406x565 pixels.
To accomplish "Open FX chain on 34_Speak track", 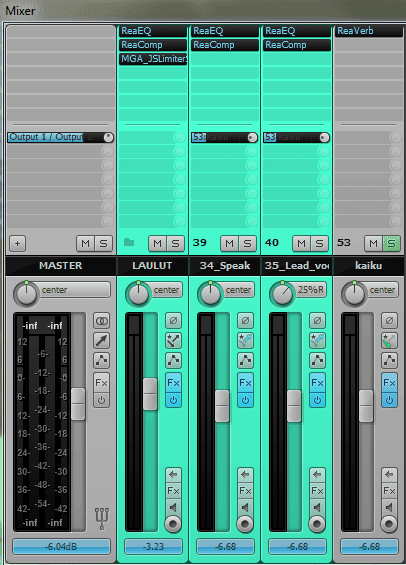I will [245, 383].
